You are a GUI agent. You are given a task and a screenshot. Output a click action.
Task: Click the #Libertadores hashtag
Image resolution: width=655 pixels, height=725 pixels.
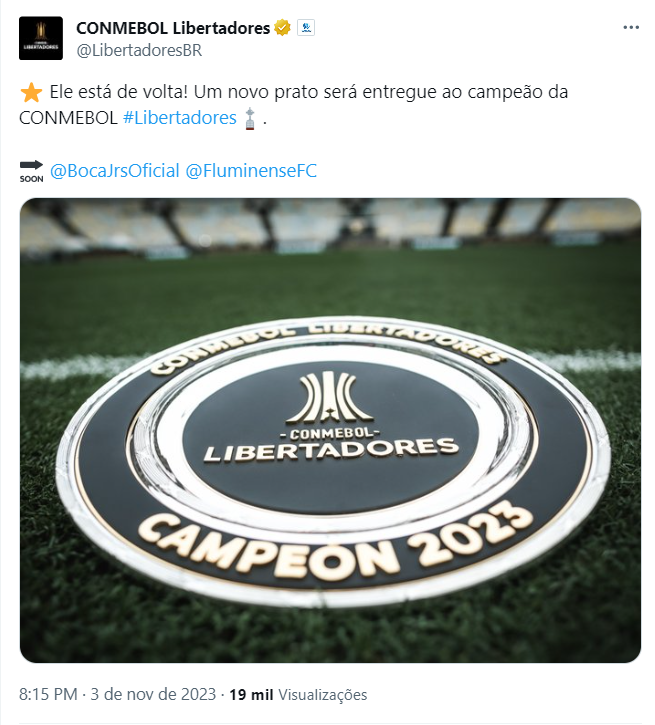point(179,118)
